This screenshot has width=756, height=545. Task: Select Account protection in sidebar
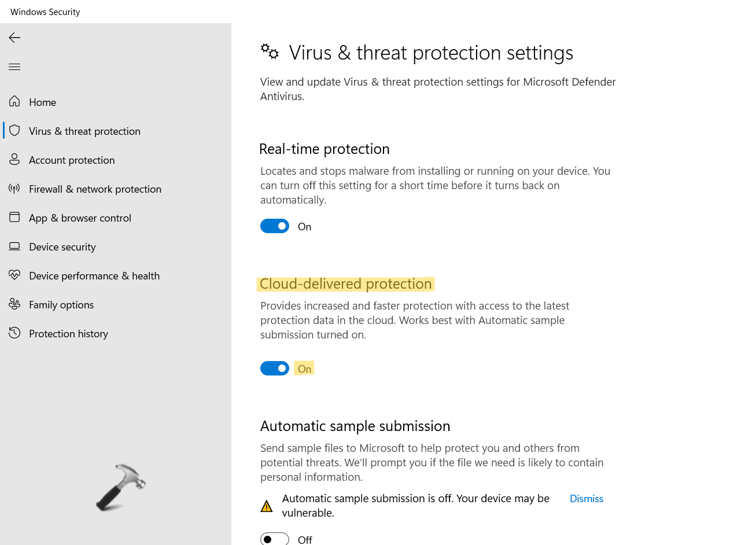[x=72, y=160]
